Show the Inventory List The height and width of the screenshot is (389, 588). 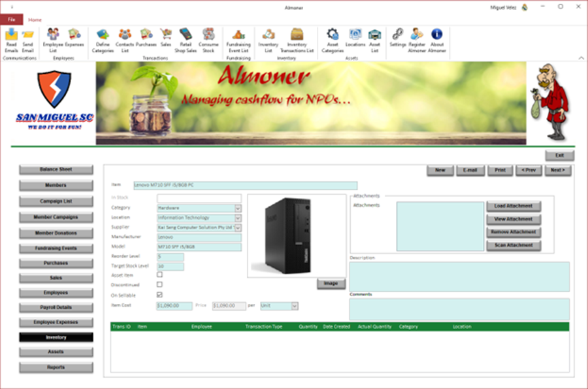coord(268,41)
